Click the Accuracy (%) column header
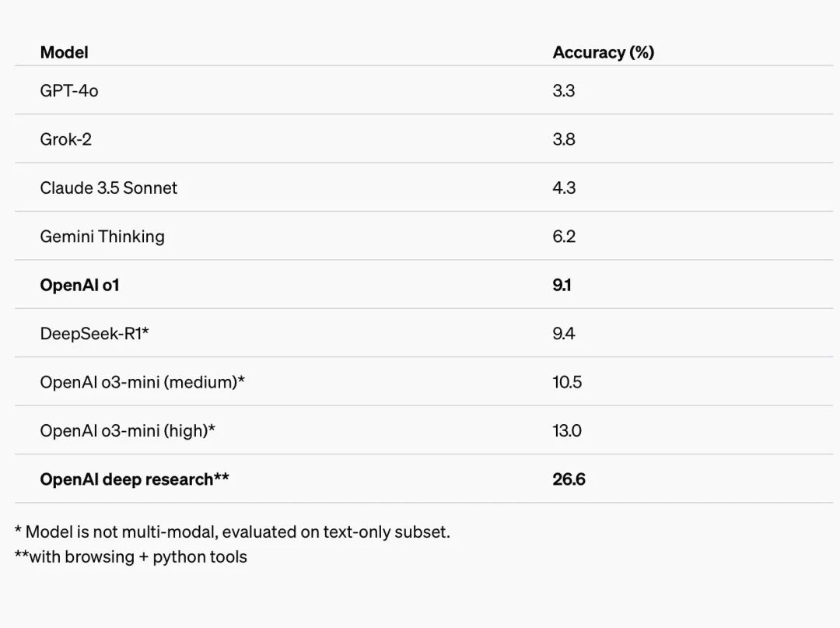Screen dimensions: 840x628 [x=603, y=52]
